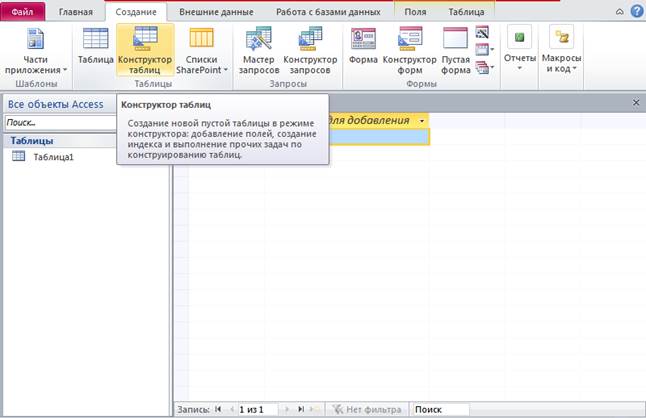Select Таблица1 in the navigation pane
Screen dimensions: 646x418
(x=53, y=157)
